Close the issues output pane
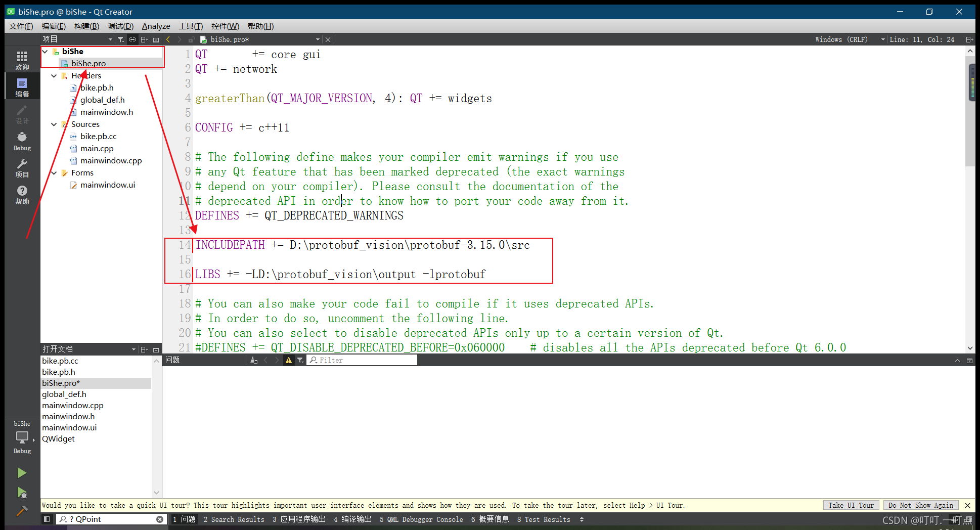The height and width of the screenshot is (530, 980). [x=969, y=361]
